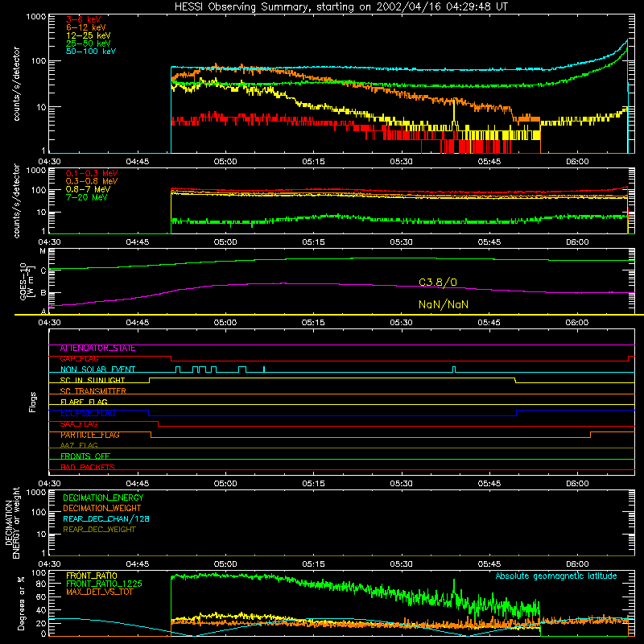Click the FRONT_RATIO_1225 legend label
The width and height of the screenshot is (644, 644).
(x=104, y=584)
